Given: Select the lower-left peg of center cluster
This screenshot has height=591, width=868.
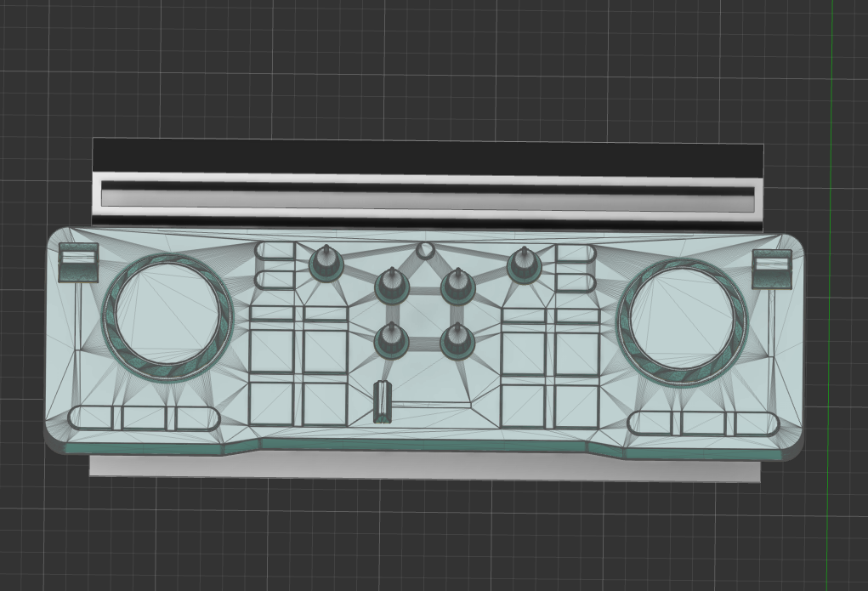Looking at the screenshot, I should (393, 340).
